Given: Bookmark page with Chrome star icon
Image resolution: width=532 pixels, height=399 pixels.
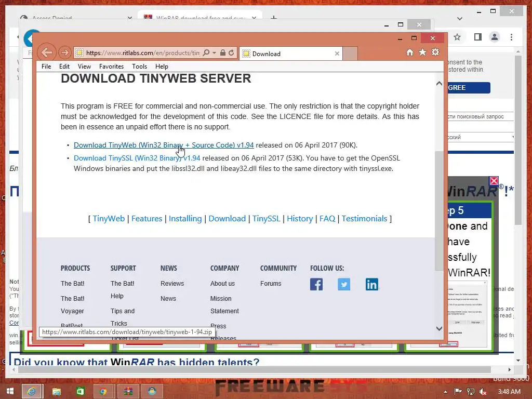Looking at the screenshot, I should tap(457, 37).
